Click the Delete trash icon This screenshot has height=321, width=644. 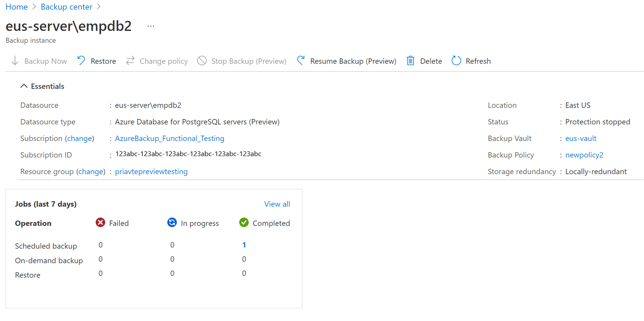tap(410, 61)
